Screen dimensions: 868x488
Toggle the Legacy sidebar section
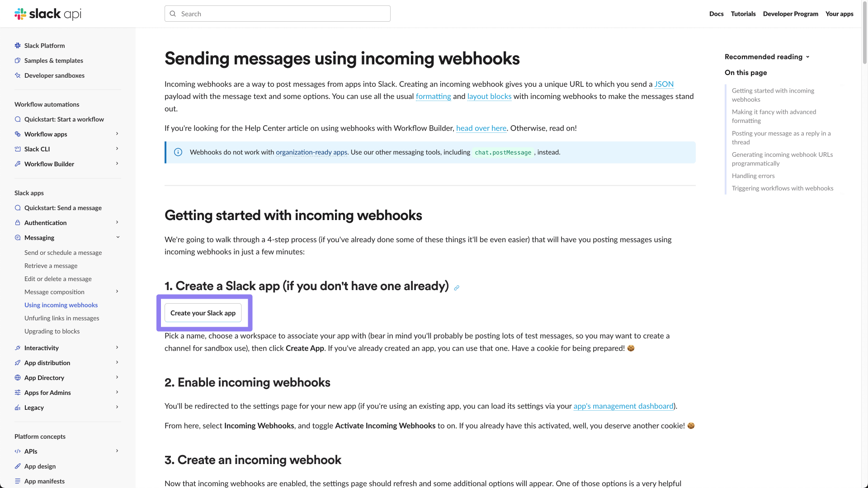coord(117,407)
